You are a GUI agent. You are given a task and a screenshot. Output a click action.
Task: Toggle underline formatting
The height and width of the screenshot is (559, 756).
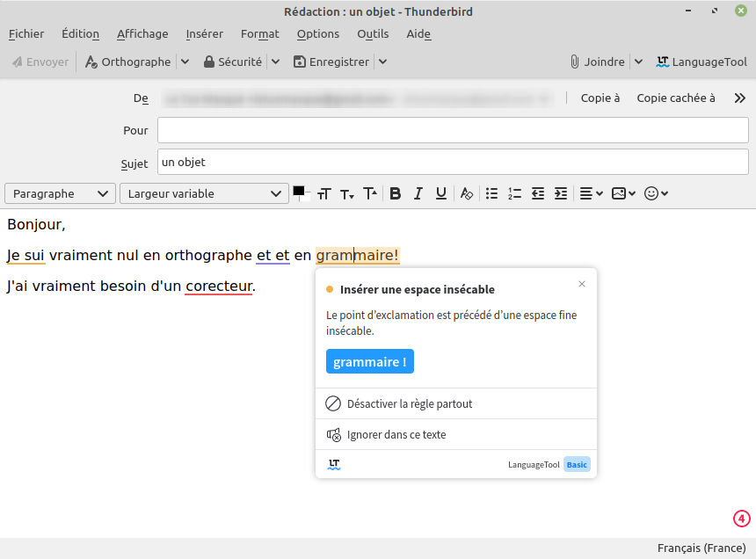(440, 193)
